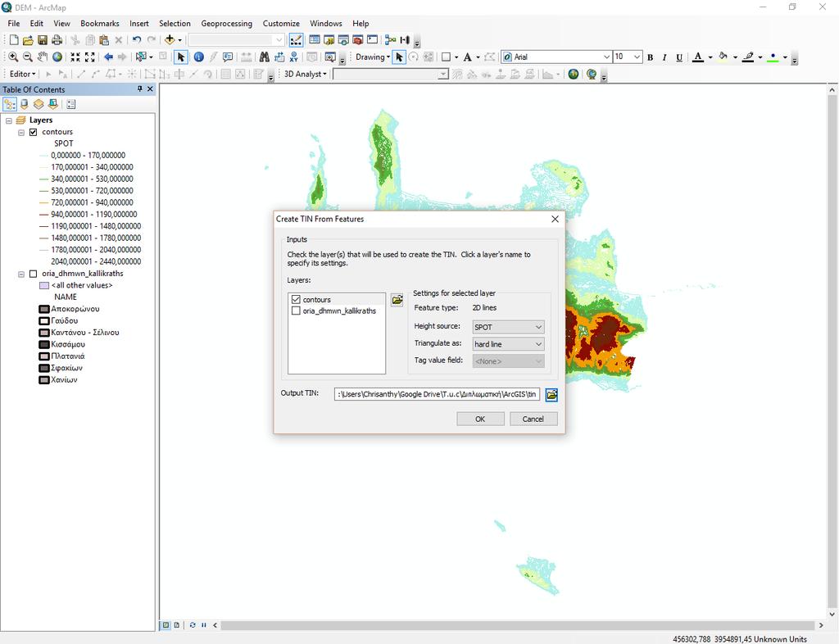
Task: Browse for input layer in TIN dialog
Action: click(x=397, y=300)
